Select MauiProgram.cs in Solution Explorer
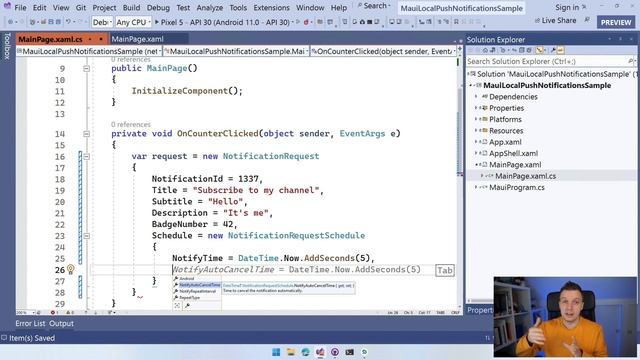The image size is (640, 360). tap(516, 188)
